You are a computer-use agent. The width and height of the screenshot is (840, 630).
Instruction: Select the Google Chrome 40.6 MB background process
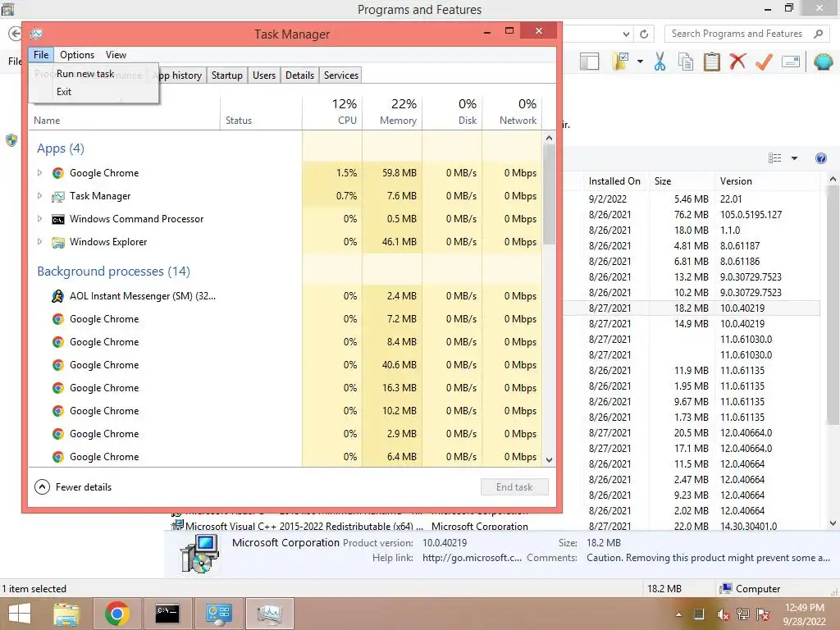pos(285,365)
